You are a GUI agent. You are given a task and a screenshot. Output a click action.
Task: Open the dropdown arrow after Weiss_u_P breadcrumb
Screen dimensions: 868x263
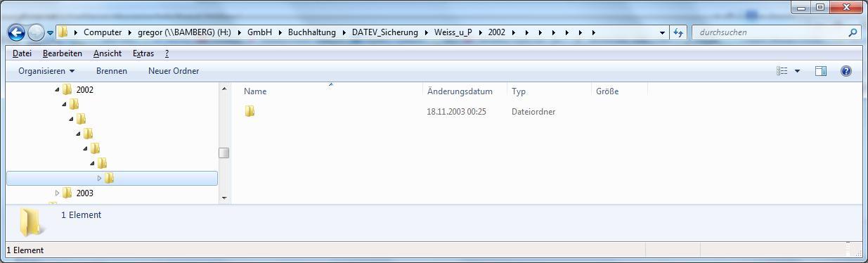tap(480, 32)
